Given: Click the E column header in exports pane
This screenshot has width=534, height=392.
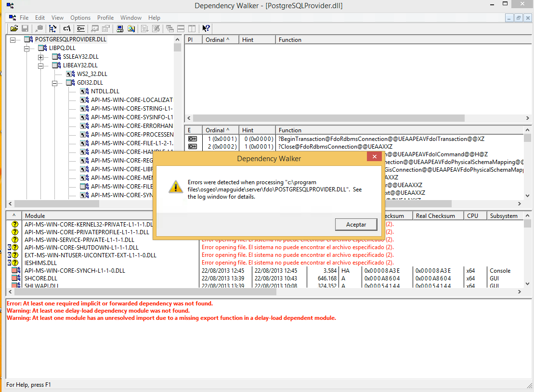Looking at the screenshot, I should 194,130.
